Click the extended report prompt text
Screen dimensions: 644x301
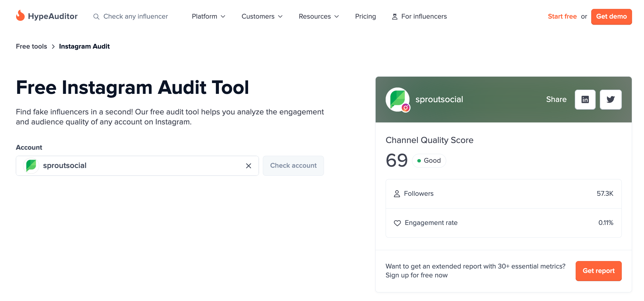tap(475, 271)
